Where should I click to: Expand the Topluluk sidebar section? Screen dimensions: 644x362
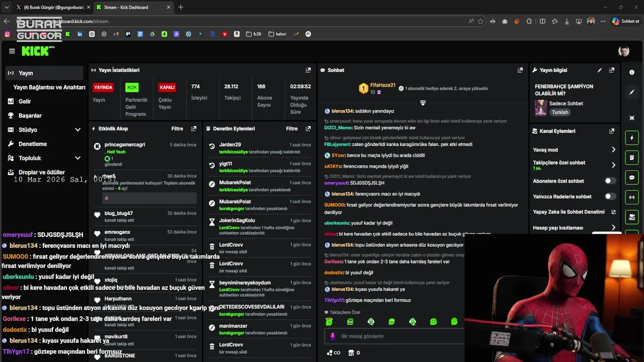tap(77, 158)
